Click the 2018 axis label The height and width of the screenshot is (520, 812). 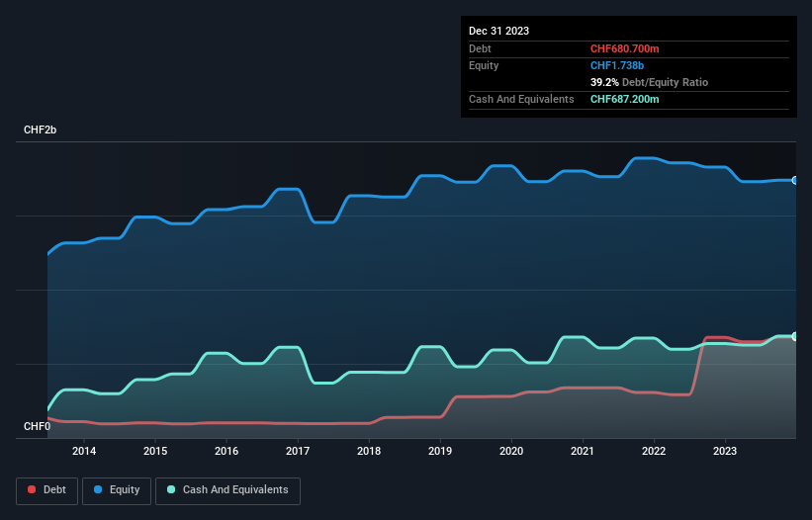pyautogui.click(x=369, y=451)
